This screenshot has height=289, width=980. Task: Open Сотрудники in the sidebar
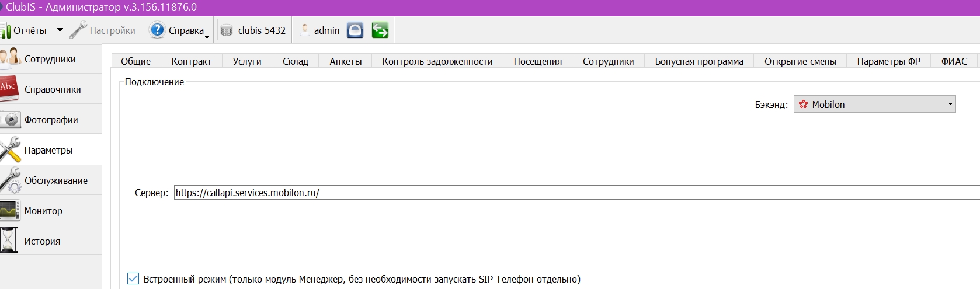pos(51,58)
